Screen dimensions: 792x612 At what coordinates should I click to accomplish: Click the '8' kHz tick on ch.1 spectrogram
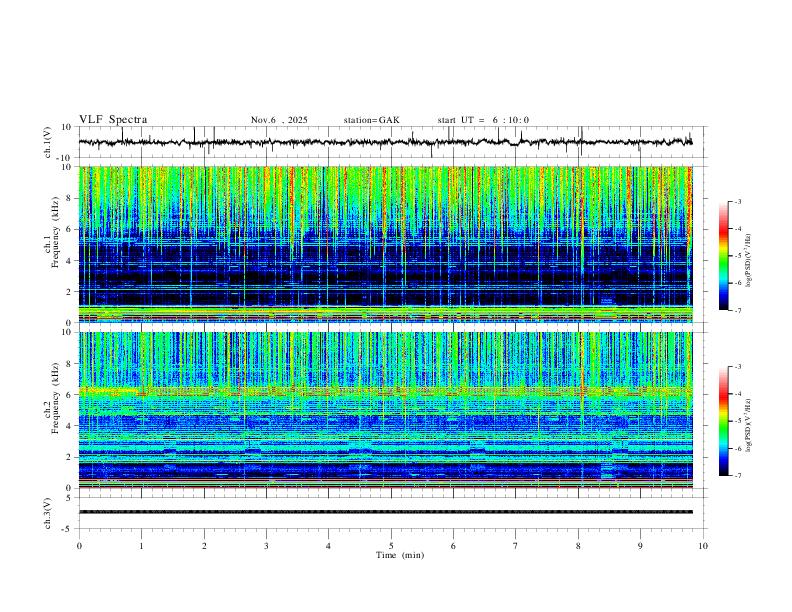point(70,198)
